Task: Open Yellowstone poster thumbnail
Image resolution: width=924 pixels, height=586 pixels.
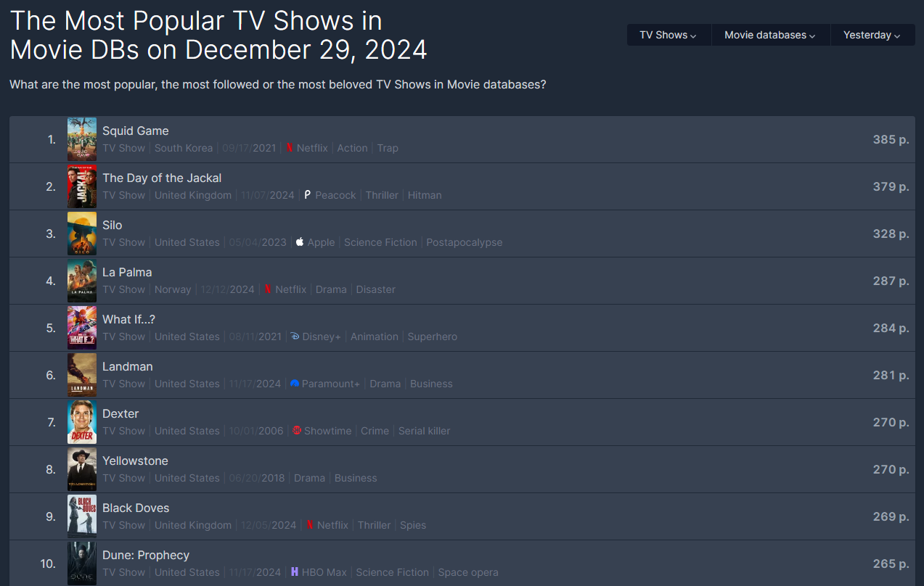Action: pyautogui.click(x=82, y=469)
